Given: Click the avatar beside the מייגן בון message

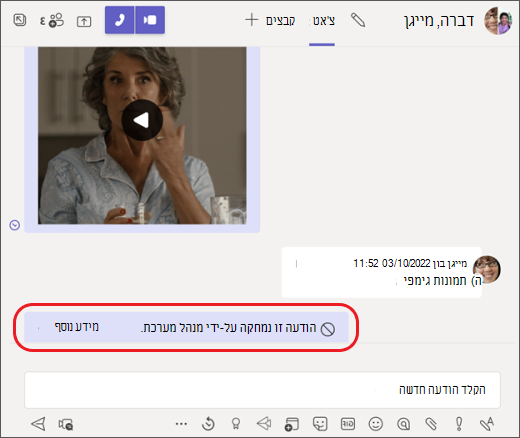Looking at the screenshot, I should click(487, 269).
